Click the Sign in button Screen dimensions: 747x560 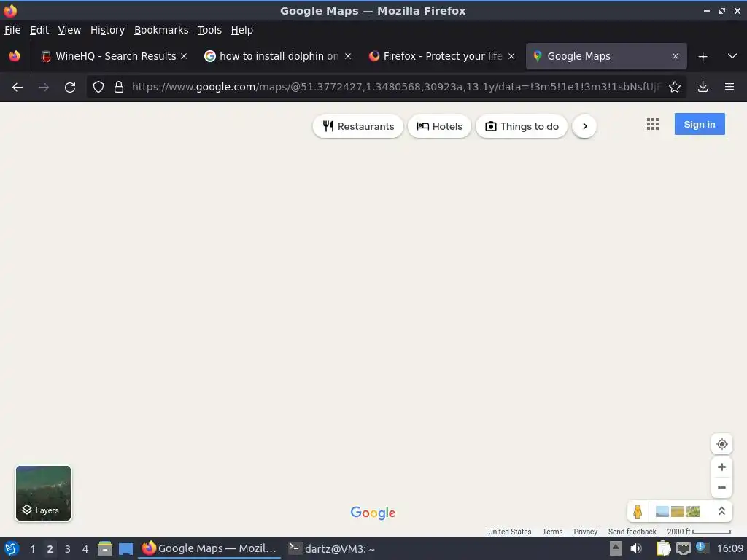700,124
